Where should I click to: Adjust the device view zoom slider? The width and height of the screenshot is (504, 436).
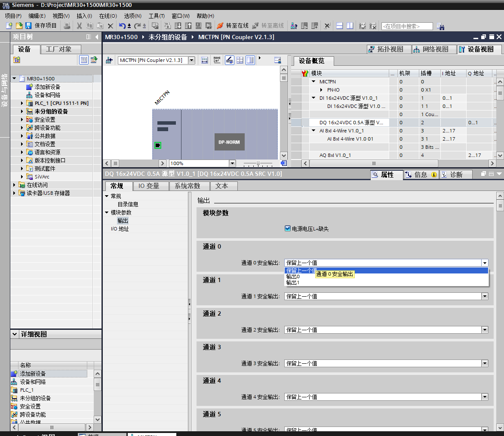[258, 163]
